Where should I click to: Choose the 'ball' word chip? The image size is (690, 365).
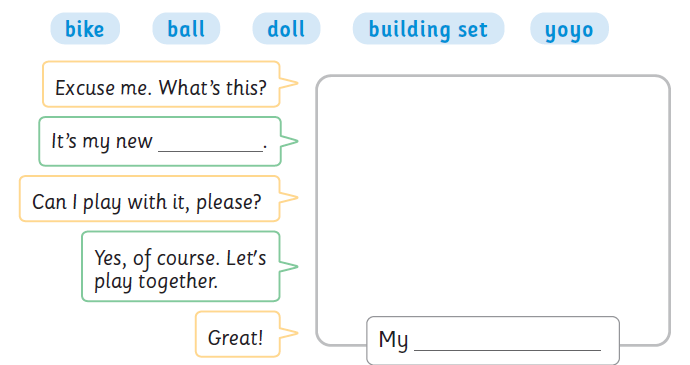pyautogui.click(x=186, y=29)
